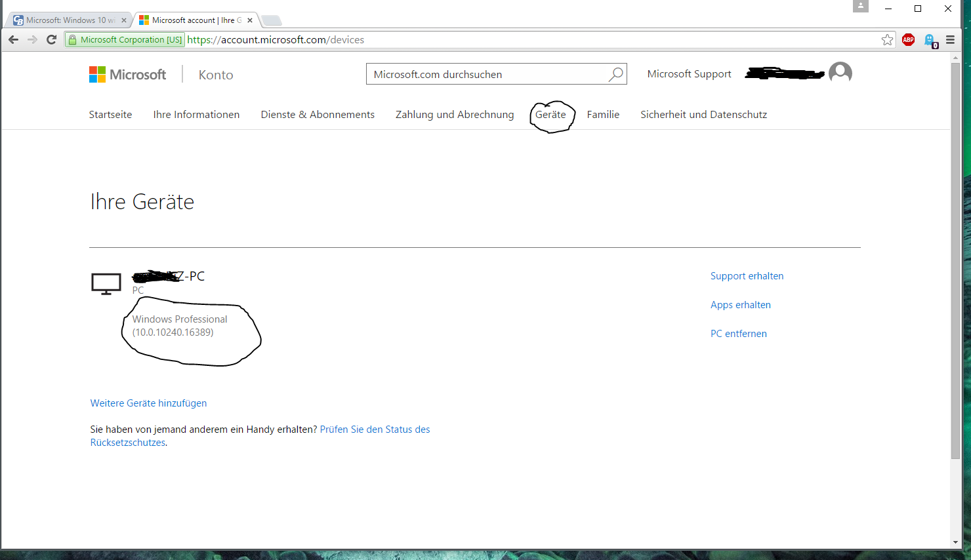Click the Apps erhalten link
The width and height of the screenshot is (971, 560).
(x=741, y=305)
